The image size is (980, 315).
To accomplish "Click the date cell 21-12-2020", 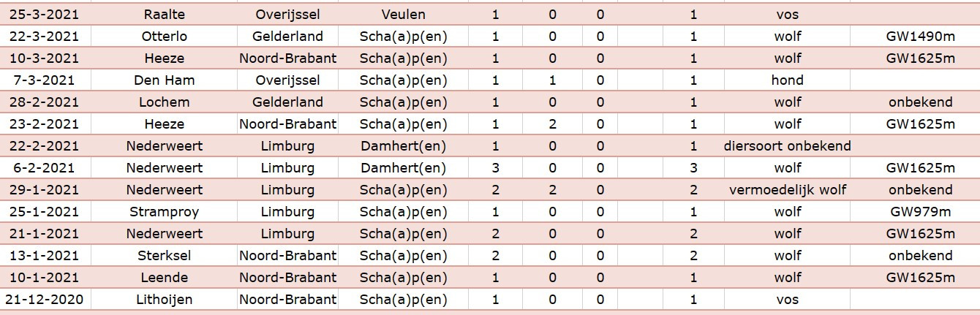I will point(45,299).
